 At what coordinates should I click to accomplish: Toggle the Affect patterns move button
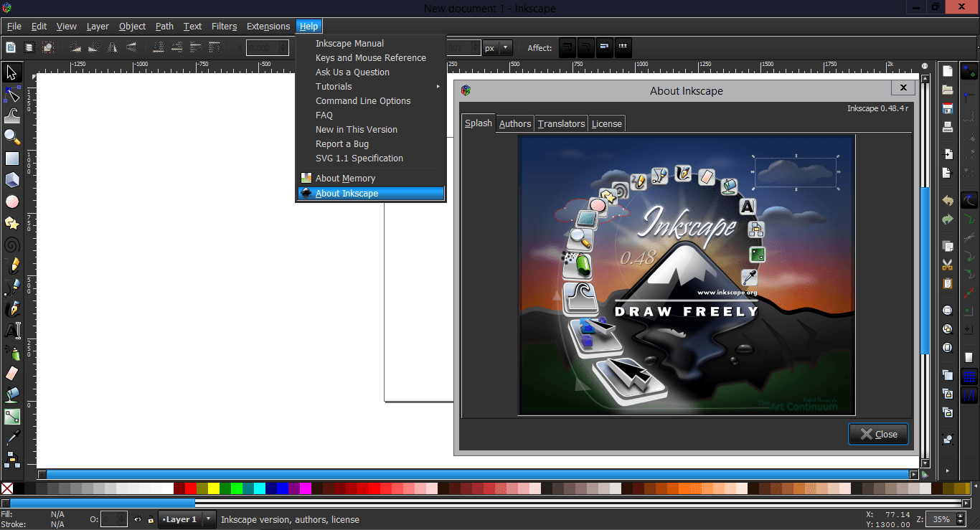623,48
